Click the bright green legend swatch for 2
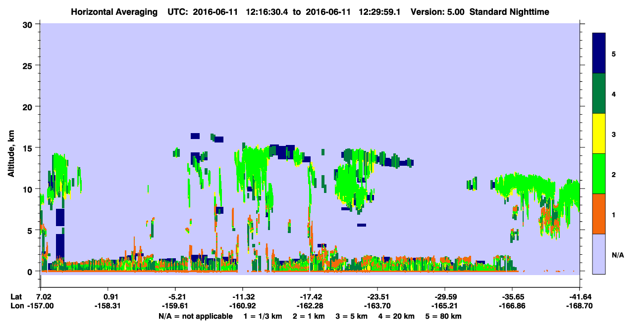 [x=599, y=174]
